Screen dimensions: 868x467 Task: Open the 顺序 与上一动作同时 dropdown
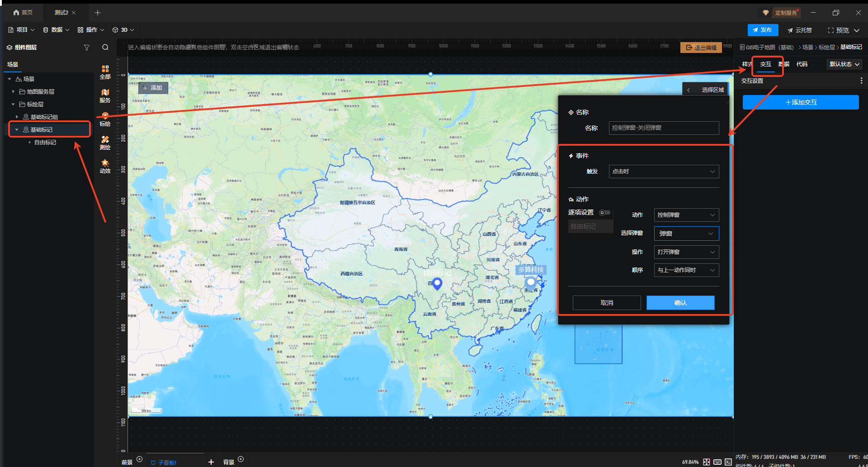pyautogui.click(x=686, y=270)
